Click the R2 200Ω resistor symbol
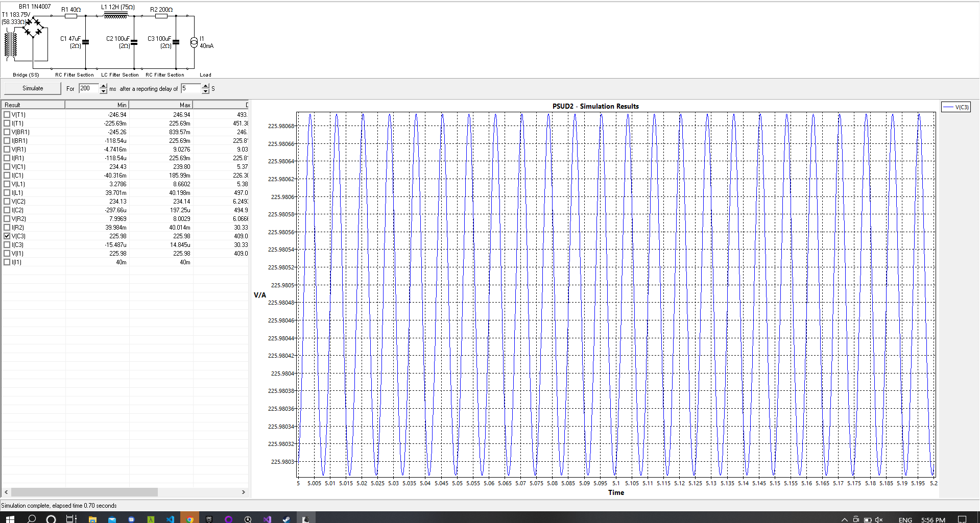980x523 pixels. (x=161, y=16)
